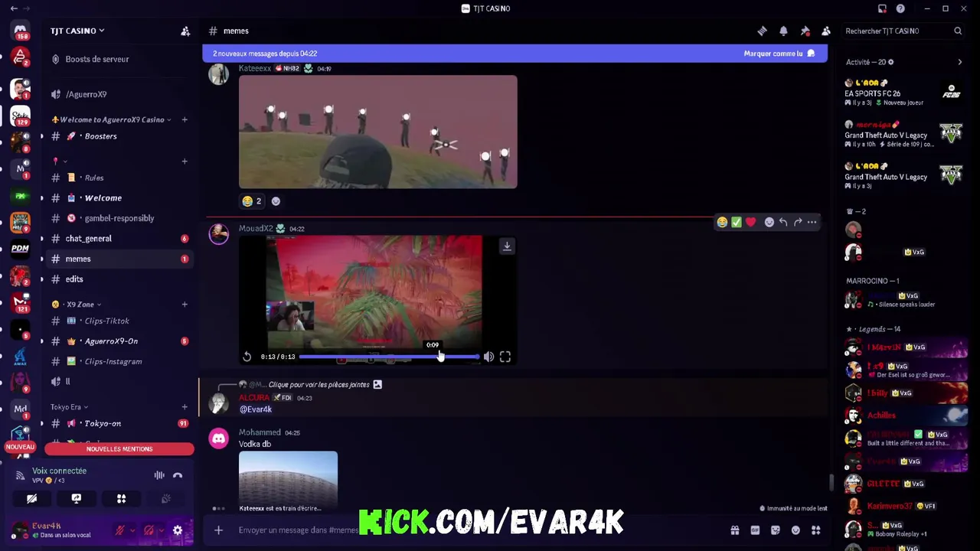
Task: Open user settings gear
Action: (x=178, y=530)
